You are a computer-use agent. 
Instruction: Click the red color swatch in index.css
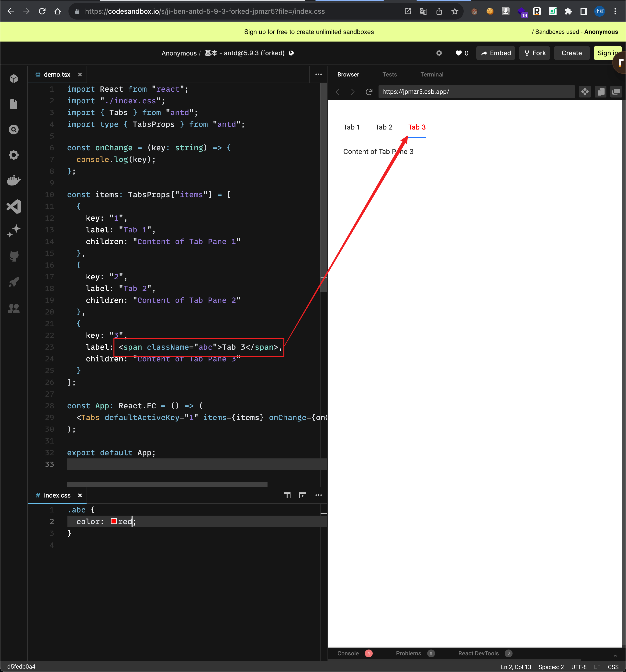(114, 521)
